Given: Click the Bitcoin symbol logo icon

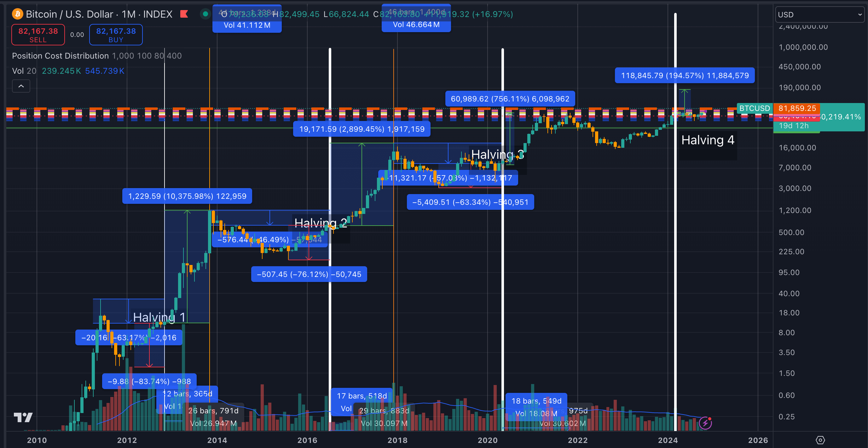Looking at the screenshot, I should (18, 14).
